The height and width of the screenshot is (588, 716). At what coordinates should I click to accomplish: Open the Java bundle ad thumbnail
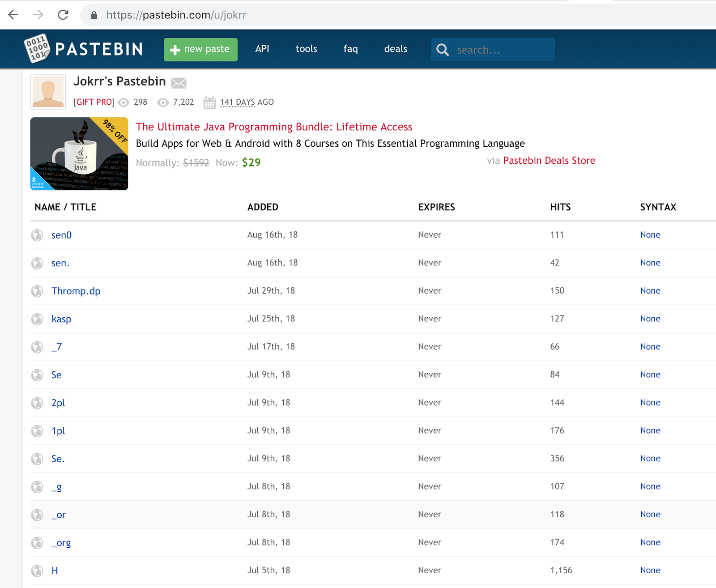click(79, 153)
